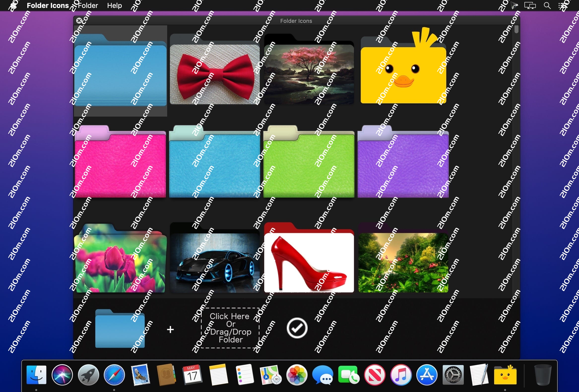Open Photos from the Dock

[296, 375]
